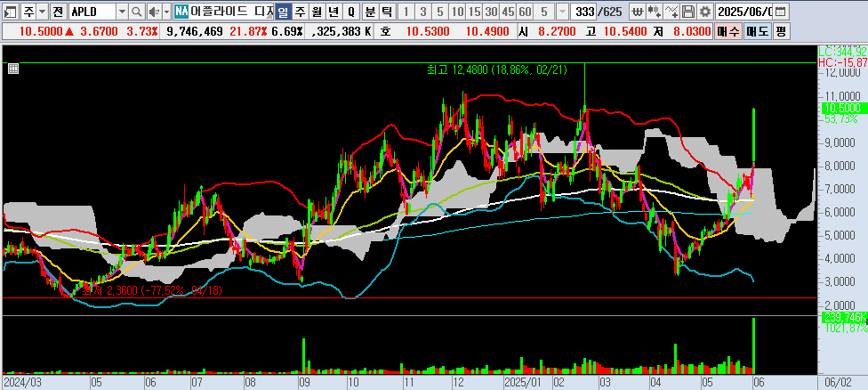Click the 최저 2.3600 low annotation
Screen dimensions: 868x390
click(152, 290)
